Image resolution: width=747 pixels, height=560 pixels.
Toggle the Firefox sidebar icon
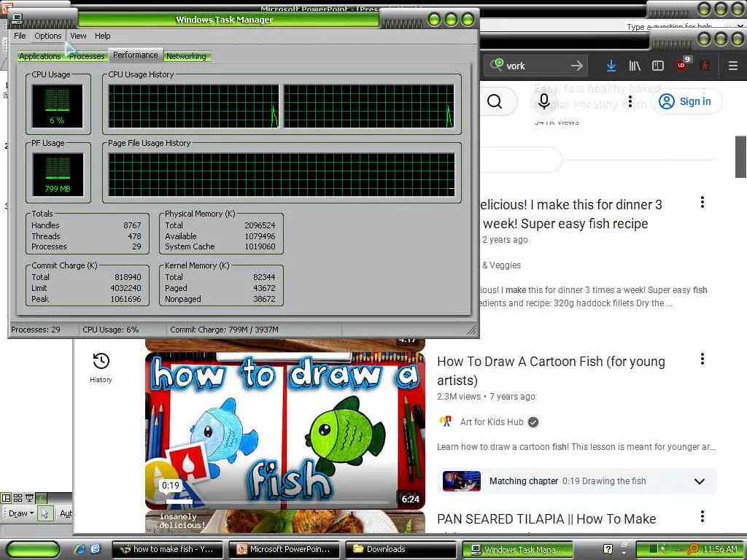(x=658, y=66)
